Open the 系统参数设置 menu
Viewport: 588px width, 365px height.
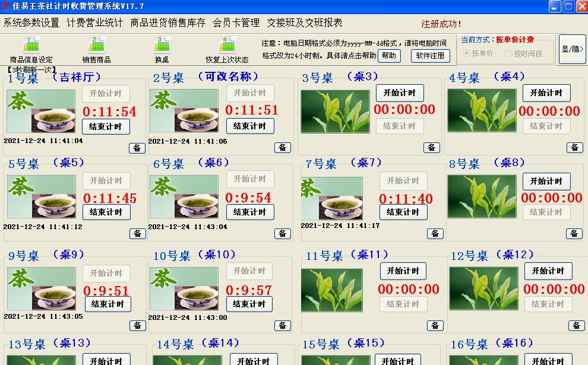point(31,23)
